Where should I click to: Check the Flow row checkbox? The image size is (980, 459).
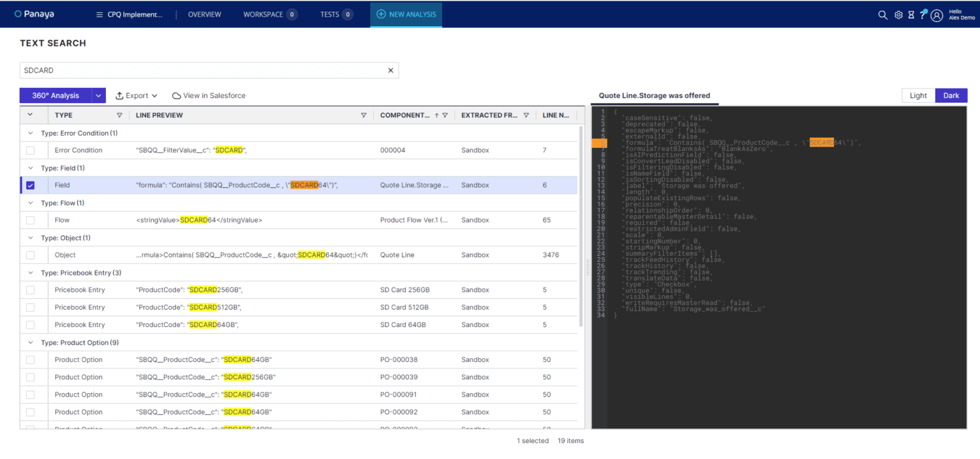(x=30, y=220)
